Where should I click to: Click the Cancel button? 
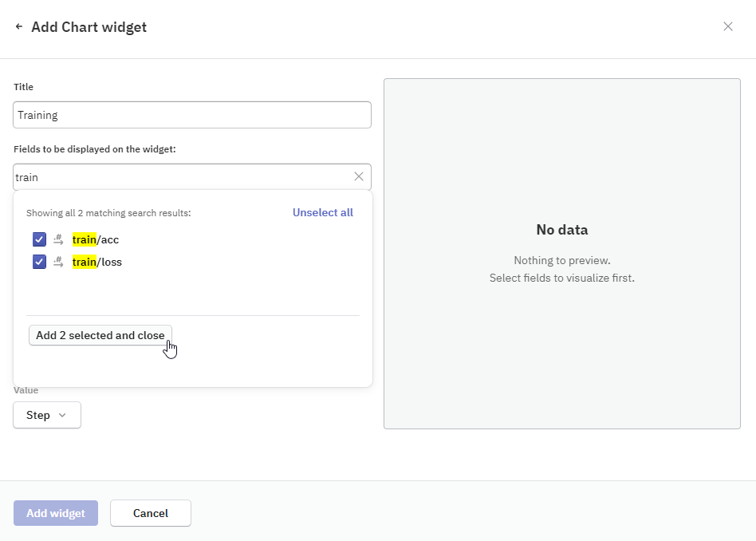click(x=150, y=513)
